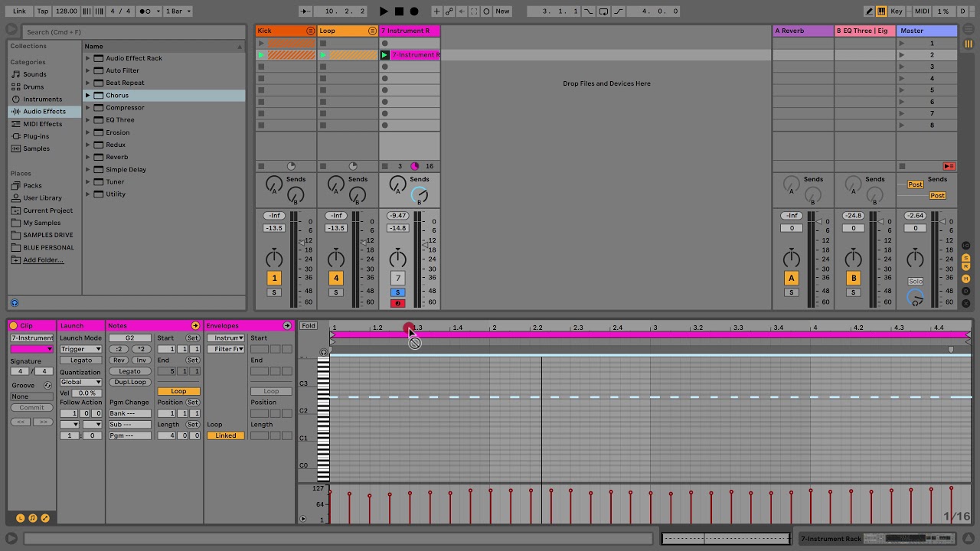
Task: Select the MIDI Effects category
Action: [x=42, y=124]
